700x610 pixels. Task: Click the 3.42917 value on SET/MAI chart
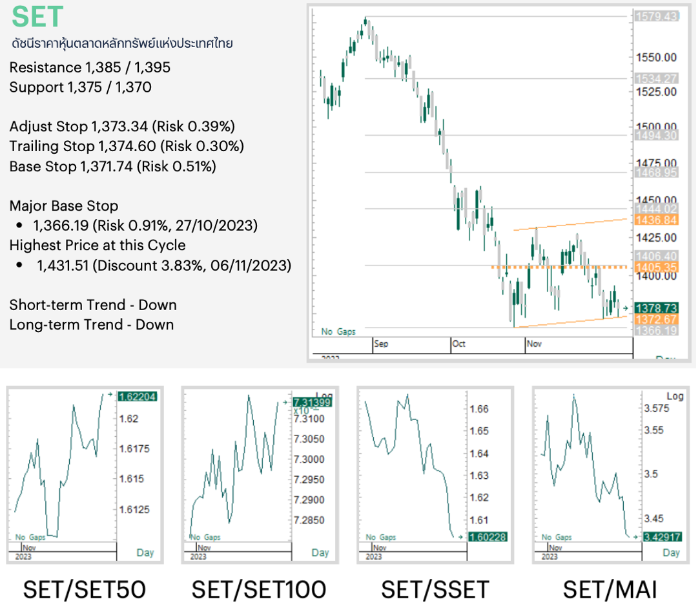[662, 537]
